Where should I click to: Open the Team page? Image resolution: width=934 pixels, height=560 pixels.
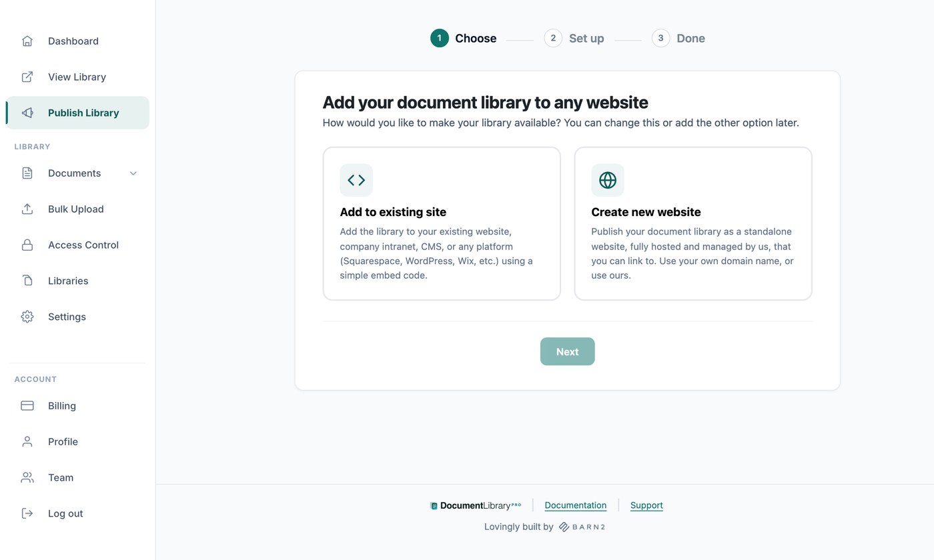tap(77, 478)
